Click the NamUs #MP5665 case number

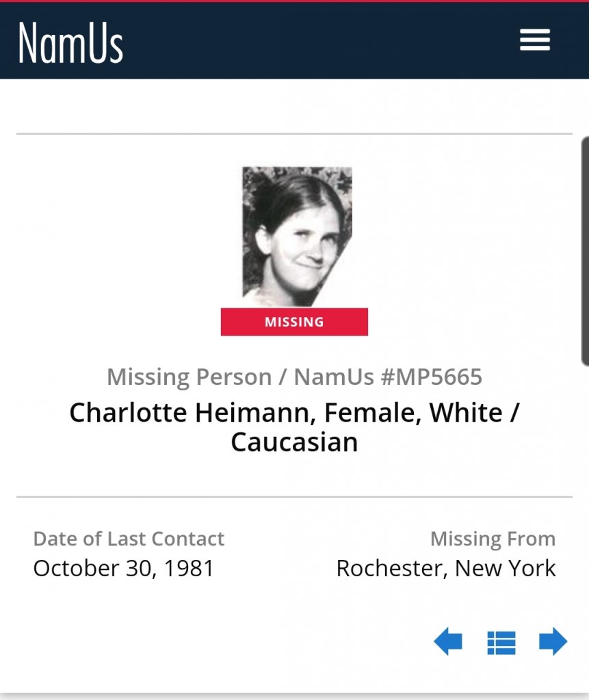388,377
